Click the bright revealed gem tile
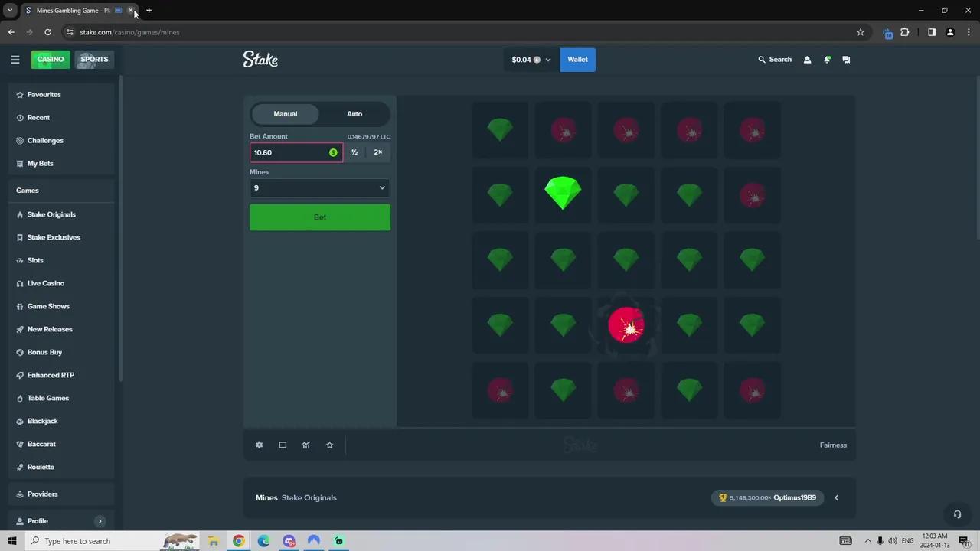This screenshot has width=980, height=551. (x=563, y=194)
